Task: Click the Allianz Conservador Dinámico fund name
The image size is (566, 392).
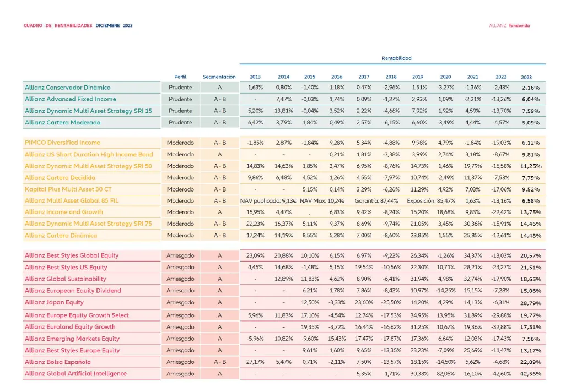Action: pyautogui.click(x=68, y=88)
